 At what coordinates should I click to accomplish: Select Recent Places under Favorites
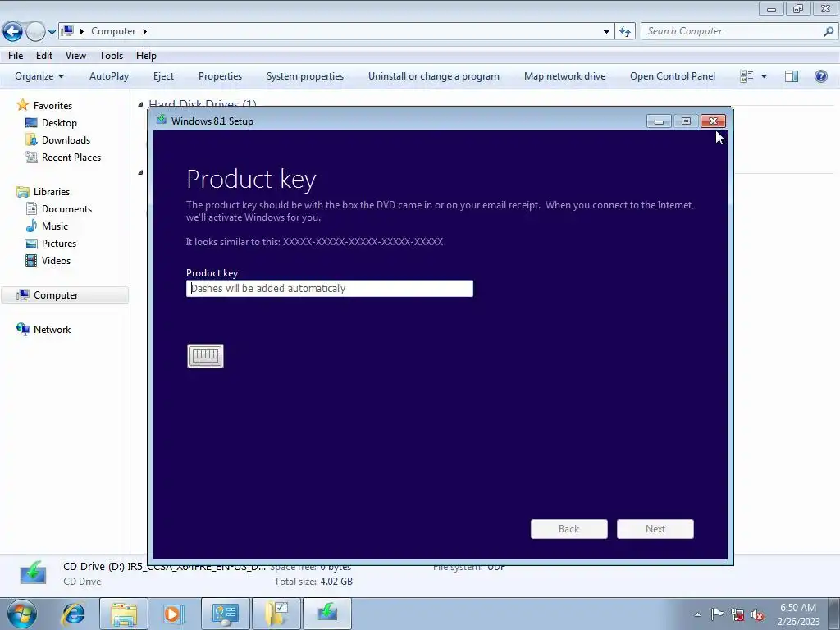(x=71, y=157)
